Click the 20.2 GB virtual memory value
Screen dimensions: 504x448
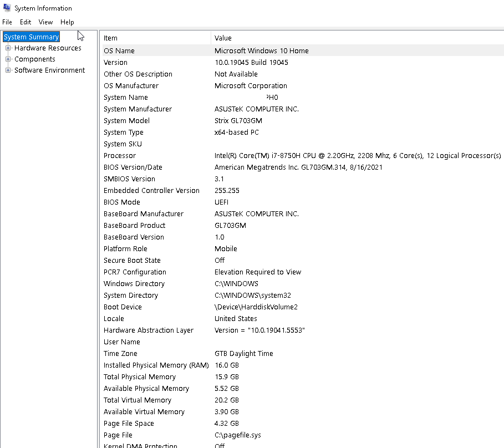[227, 400]
